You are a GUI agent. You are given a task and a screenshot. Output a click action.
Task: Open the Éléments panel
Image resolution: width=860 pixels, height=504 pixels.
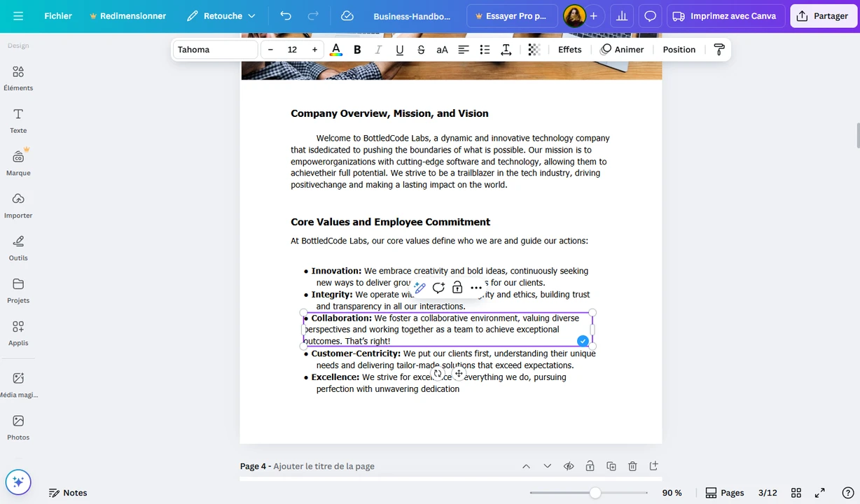coord(18,78)
